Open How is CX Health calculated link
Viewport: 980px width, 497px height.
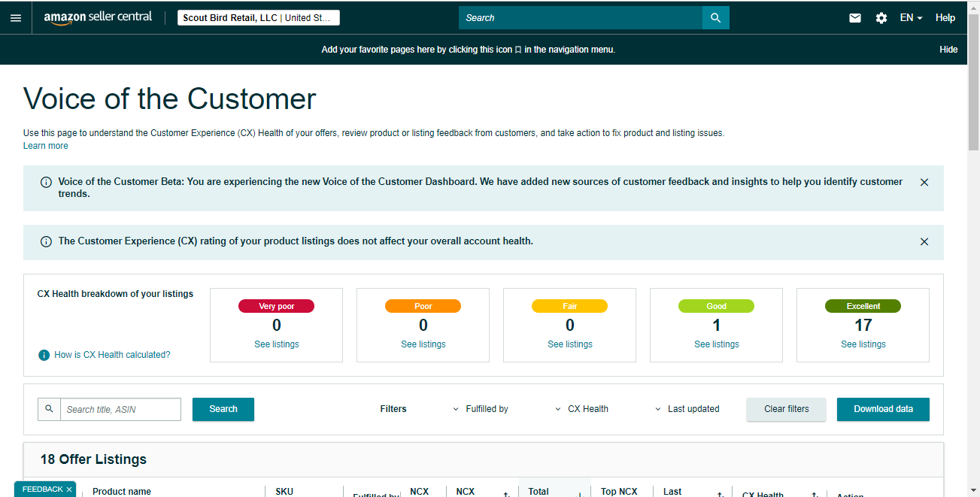tap(112, 355)
